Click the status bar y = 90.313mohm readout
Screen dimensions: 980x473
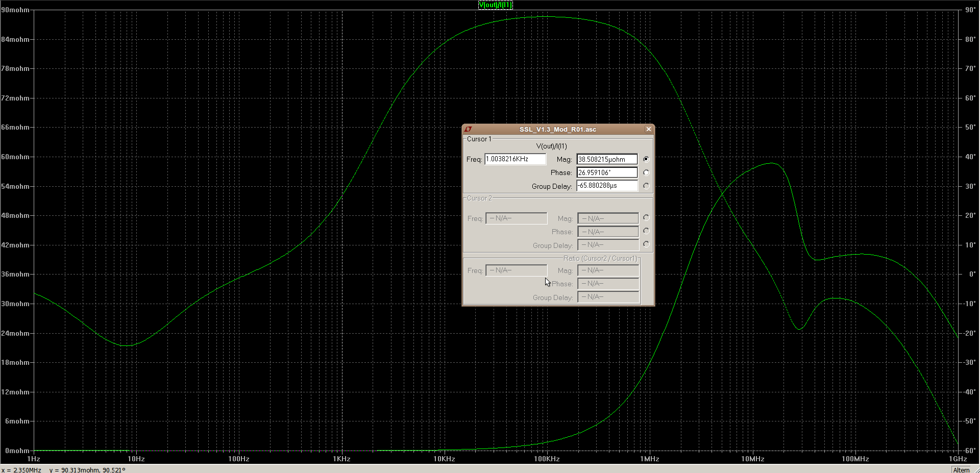(87, 470)
